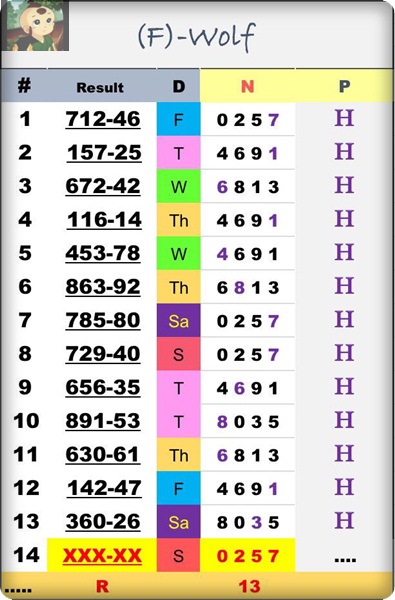Click the P column header
The height and width of the screenshot is (600, 395).
344,86
